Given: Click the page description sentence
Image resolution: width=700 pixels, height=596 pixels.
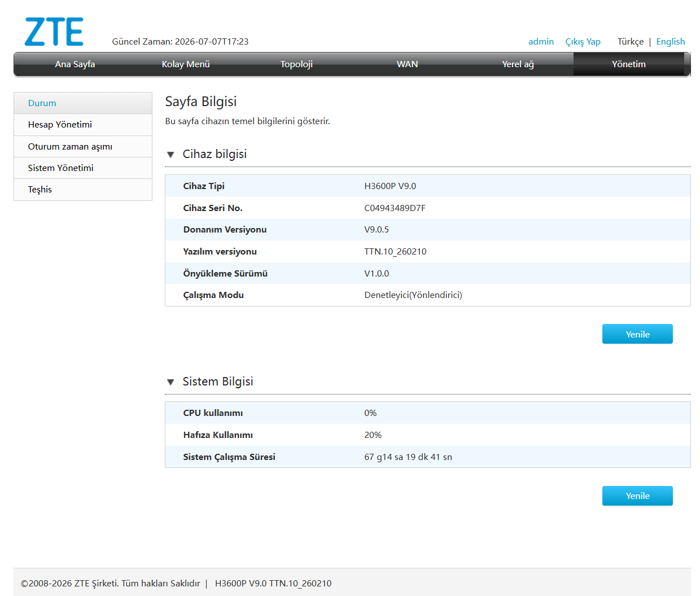Looking at the screenshot, I should pyautogui.click(x=247, y=121).
